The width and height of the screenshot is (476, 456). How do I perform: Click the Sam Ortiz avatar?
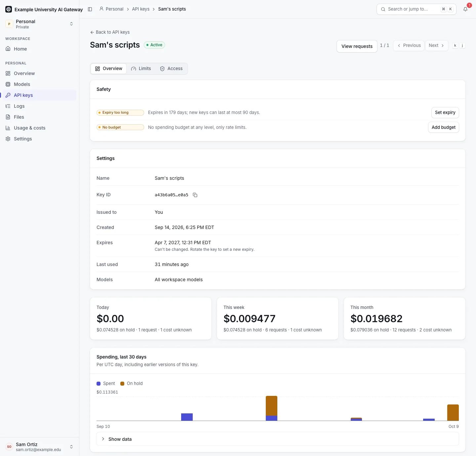[9, 447]
